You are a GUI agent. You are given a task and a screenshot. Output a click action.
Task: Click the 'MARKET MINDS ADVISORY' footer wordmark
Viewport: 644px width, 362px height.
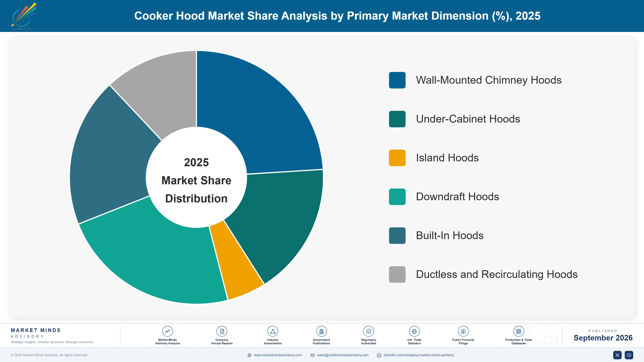36,333
